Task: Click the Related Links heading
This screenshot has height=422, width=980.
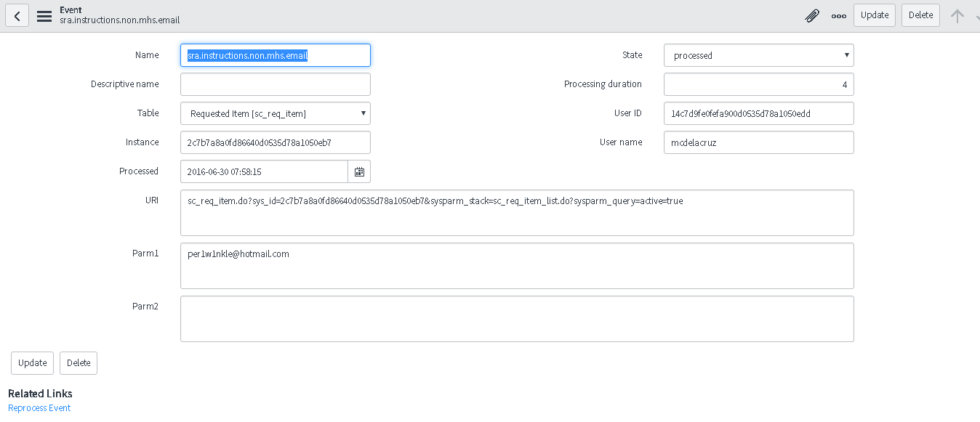Action: pos(40,394)
